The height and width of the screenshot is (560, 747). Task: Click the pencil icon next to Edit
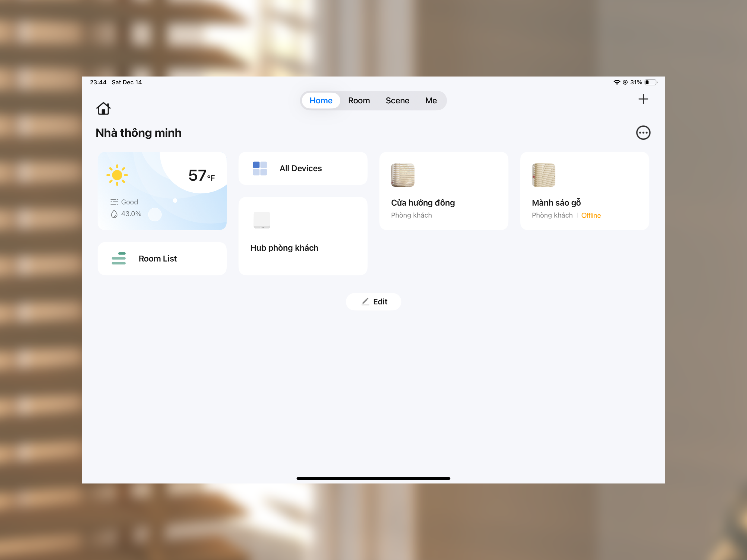point(365,301)
